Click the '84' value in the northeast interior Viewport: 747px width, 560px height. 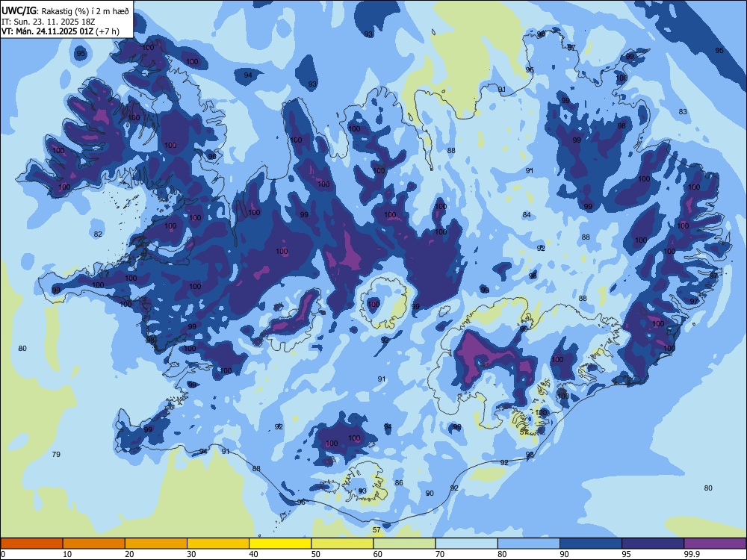coord(527,215)
